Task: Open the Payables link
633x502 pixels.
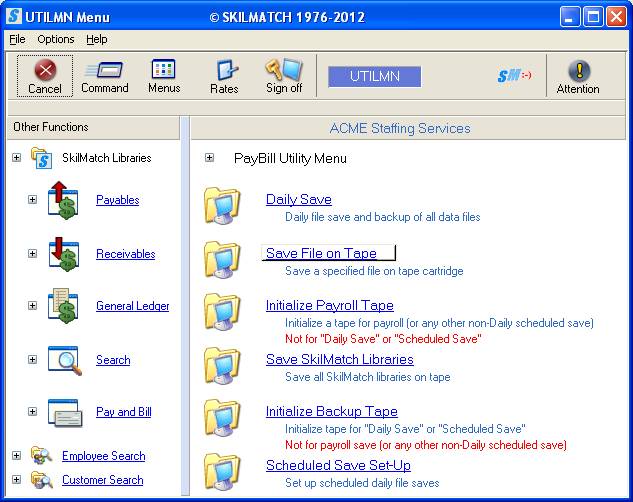Action: (117, 200)
